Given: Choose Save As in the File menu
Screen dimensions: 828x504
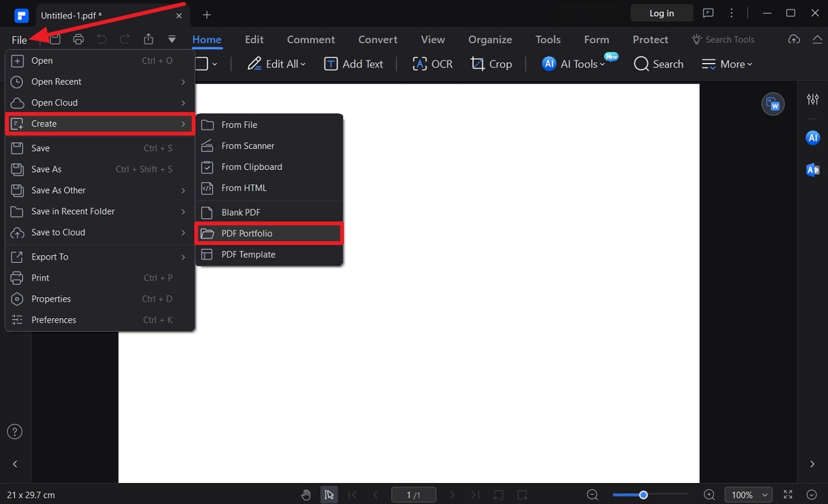Looking at the screenshot, I should pos(100,169).
